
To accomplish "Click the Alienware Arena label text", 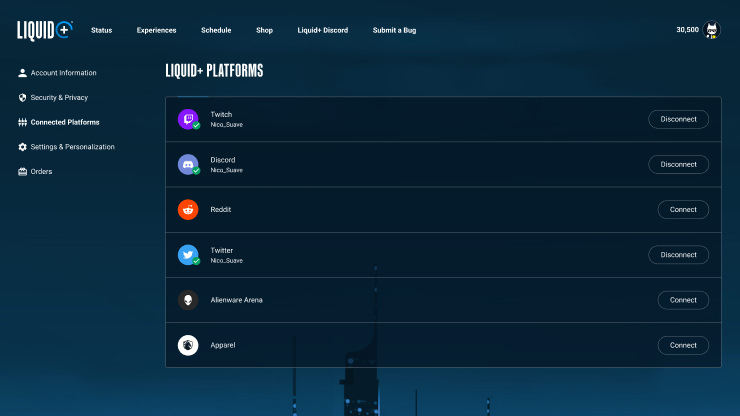I will pos(236,300).
